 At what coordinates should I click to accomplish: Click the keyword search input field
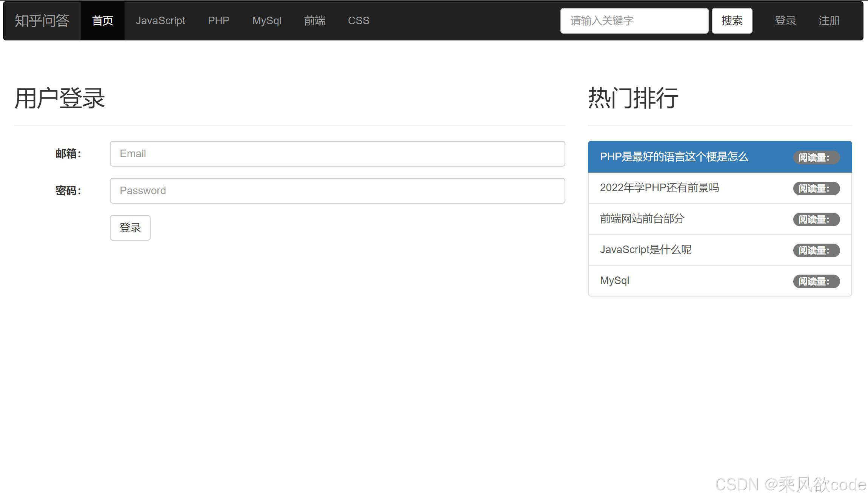coord(634,20)
